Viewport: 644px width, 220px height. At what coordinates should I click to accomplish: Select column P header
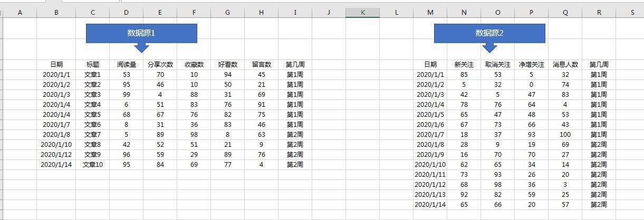[x=531, y=13]
